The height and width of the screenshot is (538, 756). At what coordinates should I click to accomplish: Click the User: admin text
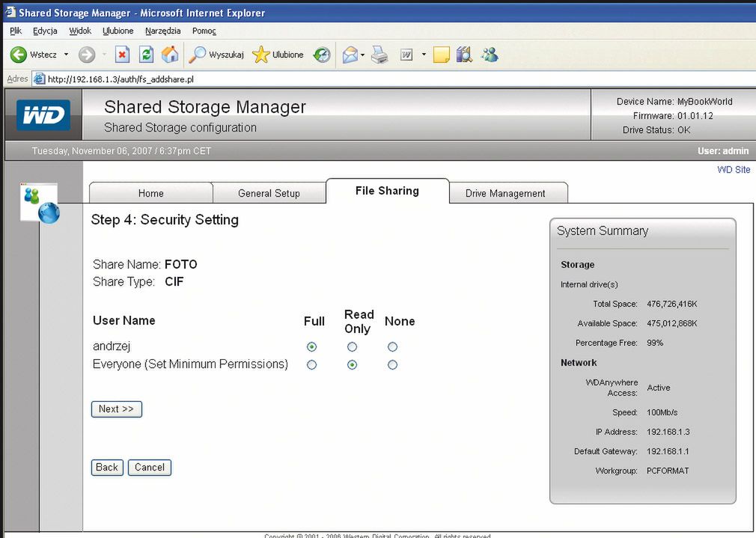pyautogui.click(x=723, y=151)
